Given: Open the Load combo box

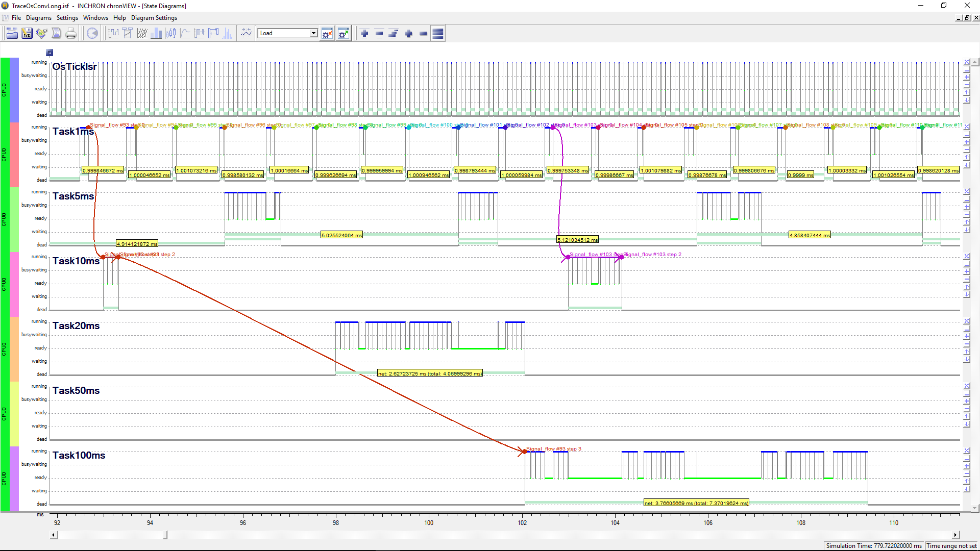Looking at the screenshot, I should point(288,33).
